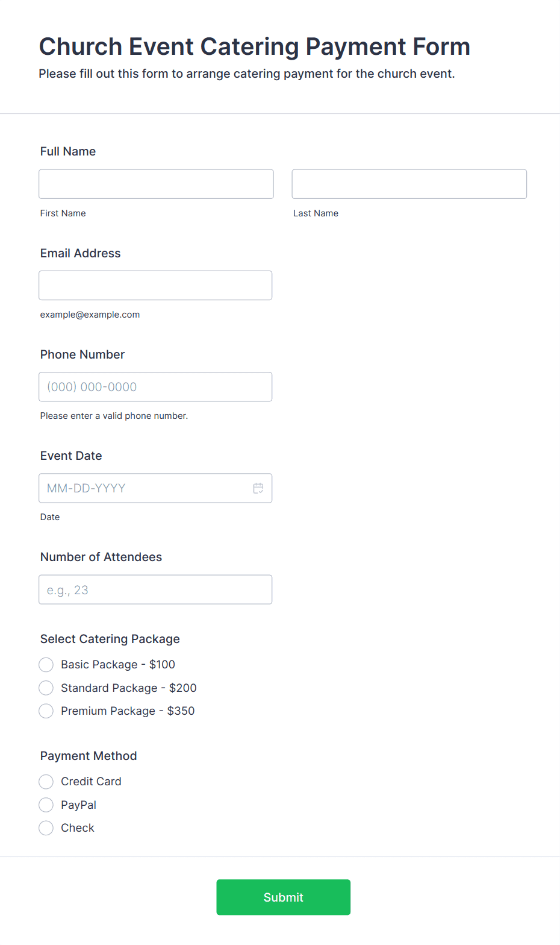Choose the PayPal radio button
The width and height of the screenshot is (560, 945).
[46, 805]
